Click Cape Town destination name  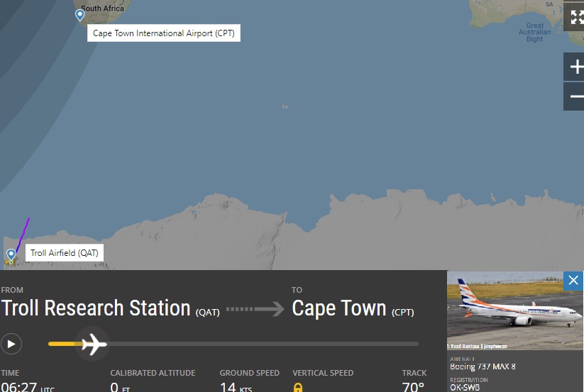pos(339,308)
